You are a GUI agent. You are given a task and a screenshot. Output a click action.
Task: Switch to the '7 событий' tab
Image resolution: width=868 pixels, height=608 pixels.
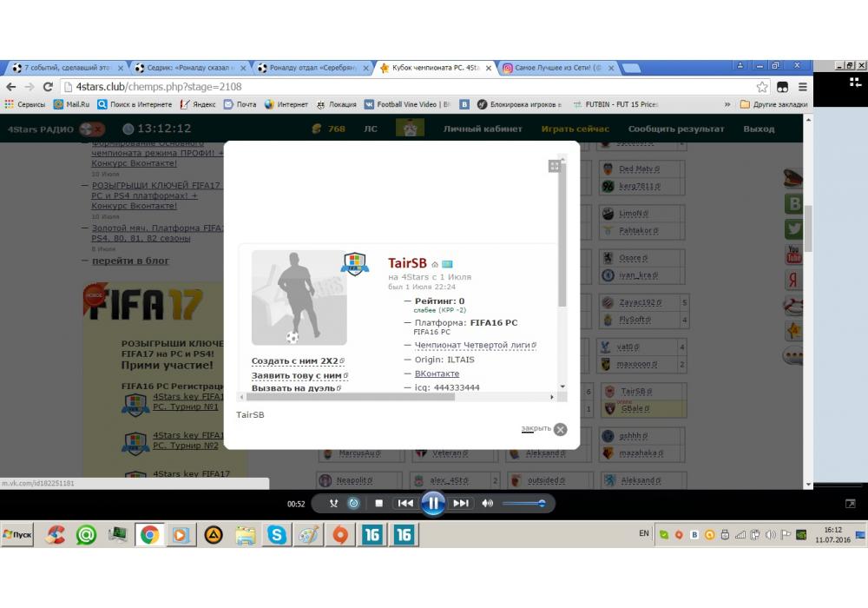[x=67, y=68]
